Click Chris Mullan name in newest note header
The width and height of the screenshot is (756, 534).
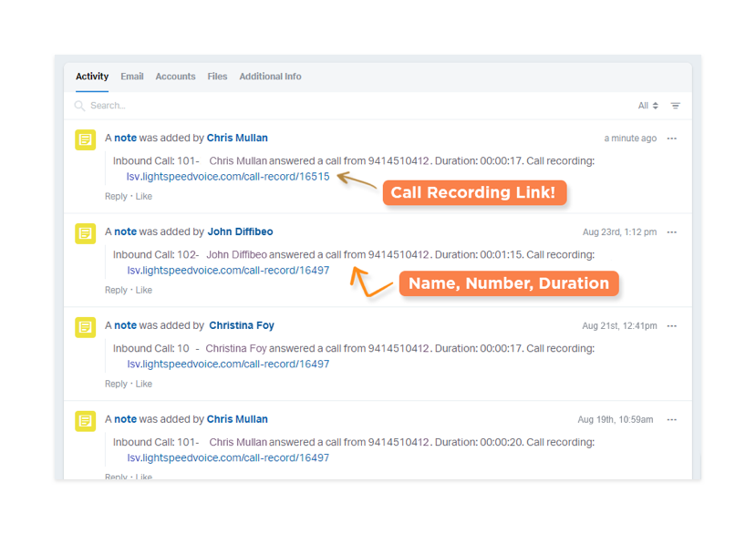[237, 138]
